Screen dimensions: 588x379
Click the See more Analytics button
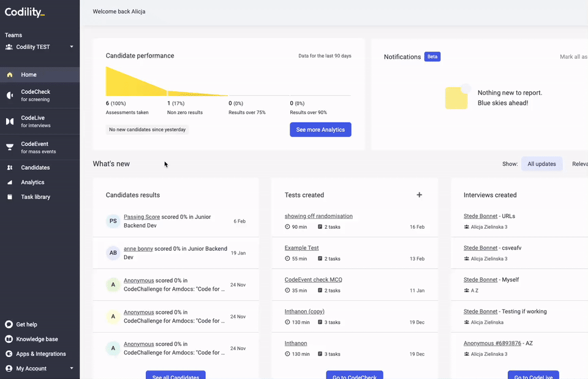(x=320, y=129)
